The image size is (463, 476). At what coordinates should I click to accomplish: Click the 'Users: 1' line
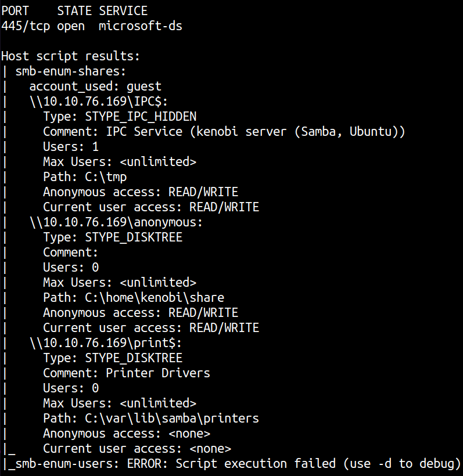point(71,146)
